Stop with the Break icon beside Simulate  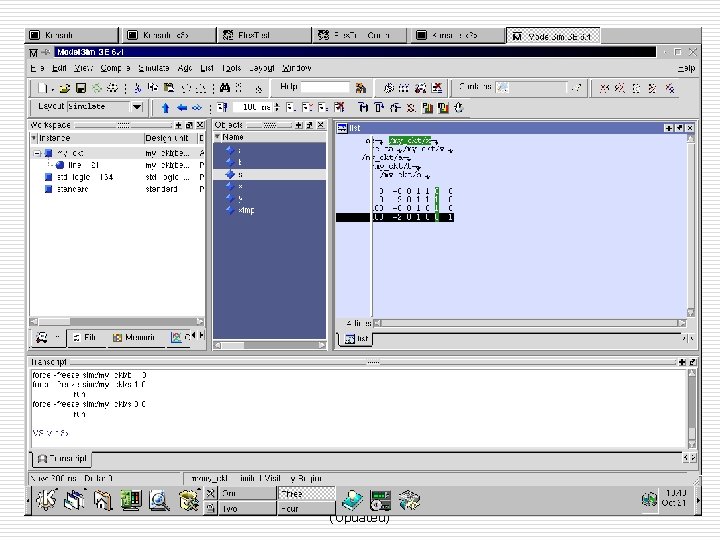(x=437, y=88)
